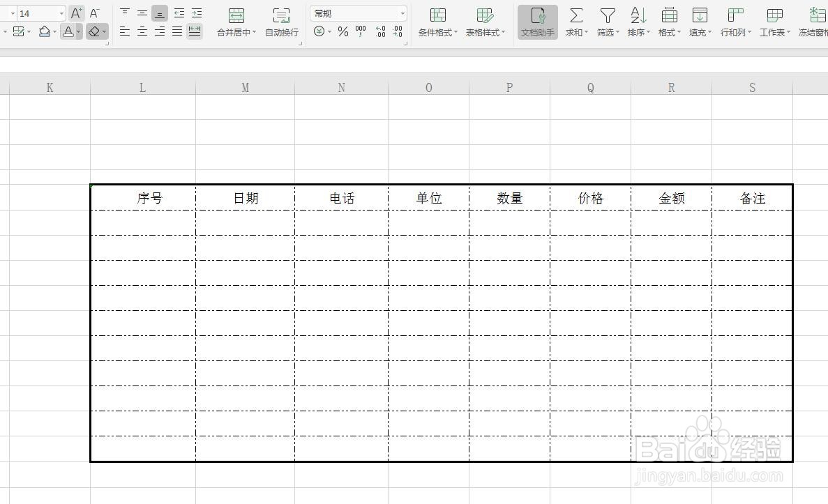
Task: Toggle 文档助手 (Document Assistant) off
Action: (536, 22)
